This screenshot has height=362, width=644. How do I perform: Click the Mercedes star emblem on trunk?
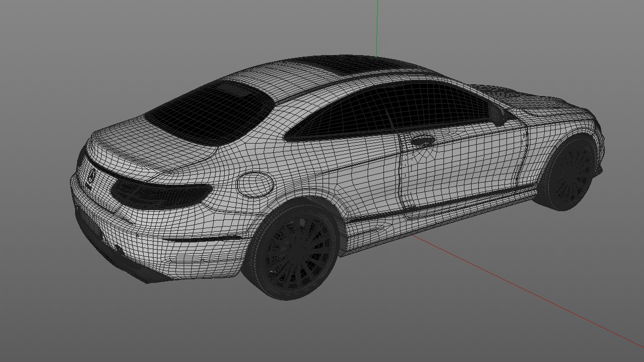[x=91, y=175]
